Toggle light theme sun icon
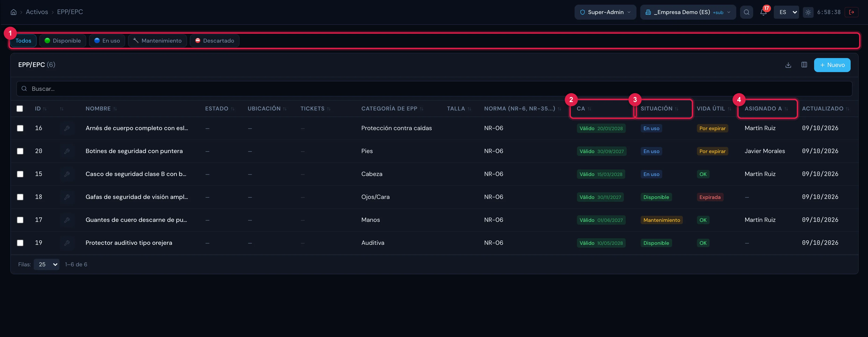The image size is (868, 337). click(x=808, y=12)
